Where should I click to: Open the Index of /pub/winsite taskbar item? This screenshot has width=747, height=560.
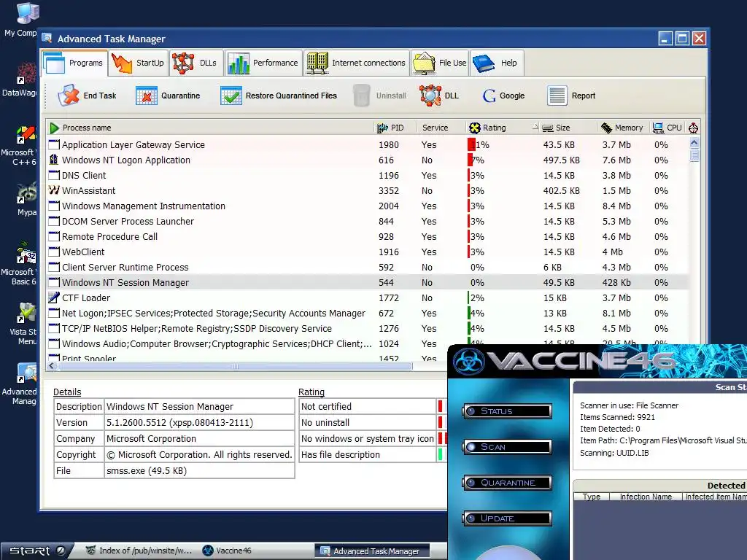click(139, 551)
